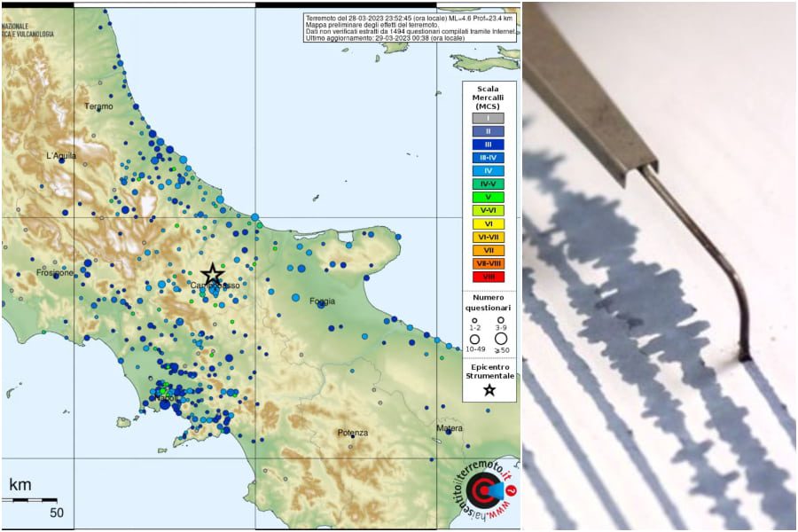Select the yellow VI intensity swatch

[488, 223]
